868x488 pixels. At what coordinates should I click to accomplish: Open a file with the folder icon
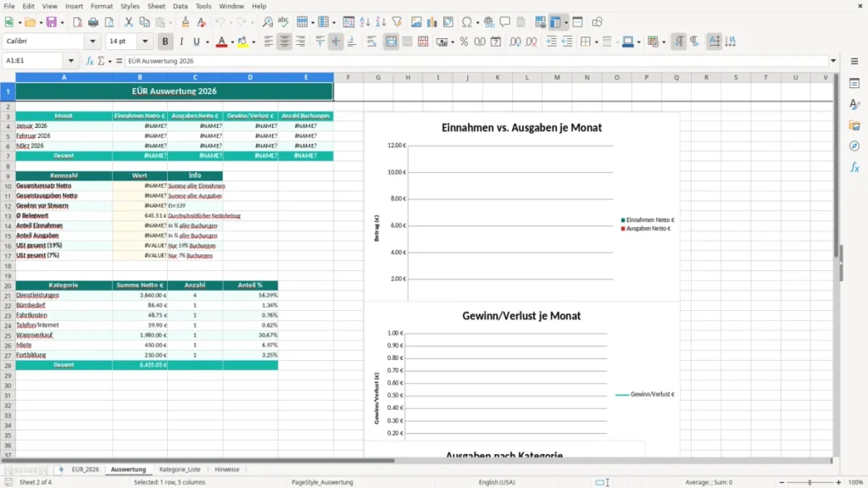[30, 22]
